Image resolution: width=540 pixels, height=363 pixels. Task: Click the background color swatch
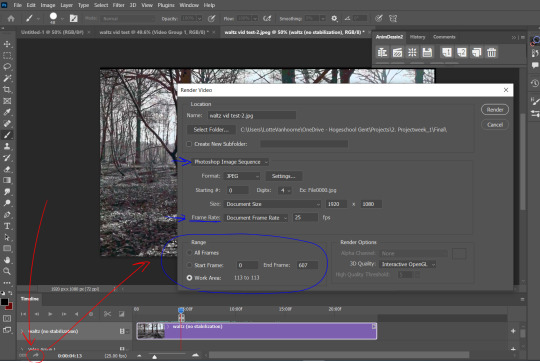pyautogui.click(x=10, y=306)
